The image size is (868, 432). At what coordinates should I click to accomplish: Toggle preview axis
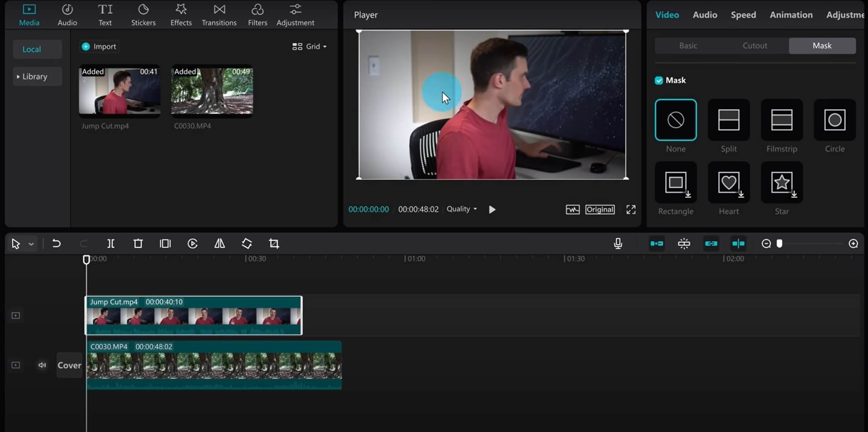tap(738, 244)
